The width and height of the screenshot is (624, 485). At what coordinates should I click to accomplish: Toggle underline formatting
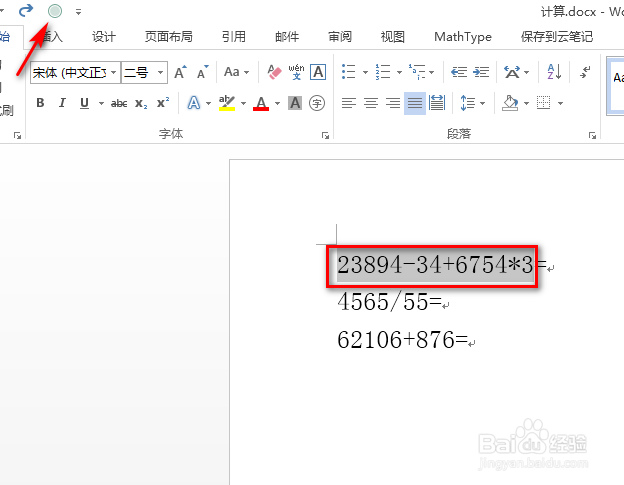pos(84,103)
